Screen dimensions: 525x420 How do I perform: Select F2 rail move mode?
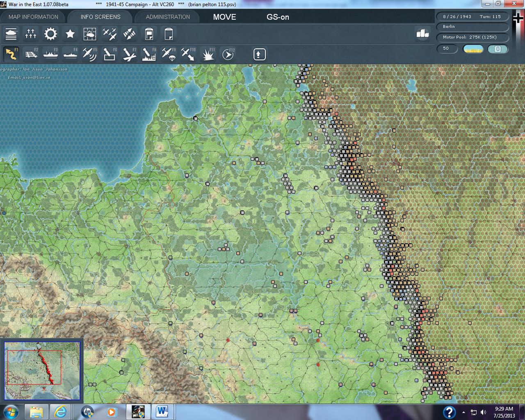pos(31,54)
